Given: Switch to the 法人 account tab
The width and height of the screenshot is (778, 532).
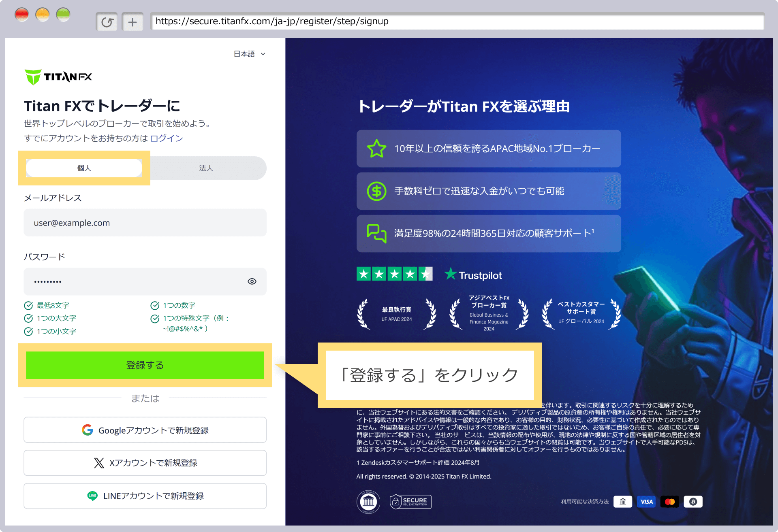Looking at the screenshot, I should (x=206, y=168).
